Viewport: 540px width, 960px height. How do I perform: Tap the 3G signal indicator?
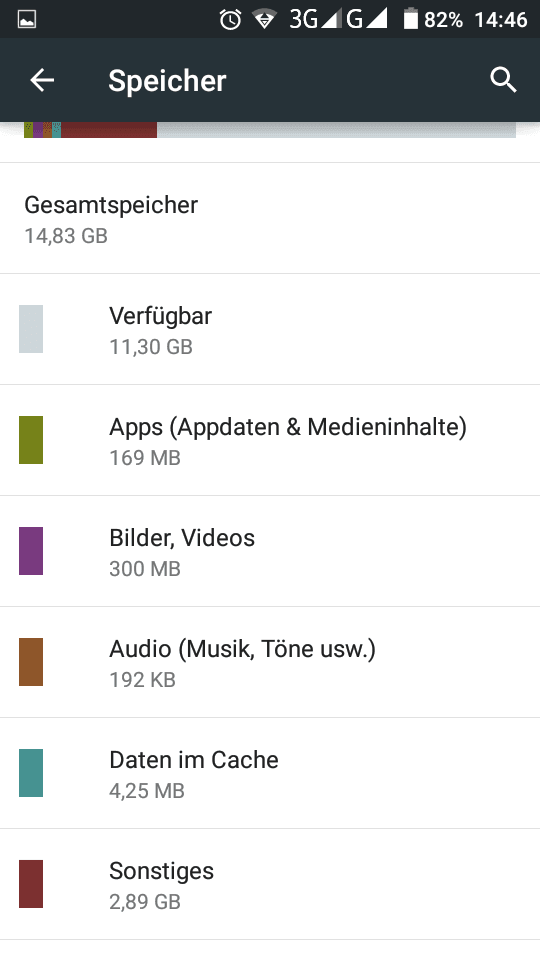[315, 19]
